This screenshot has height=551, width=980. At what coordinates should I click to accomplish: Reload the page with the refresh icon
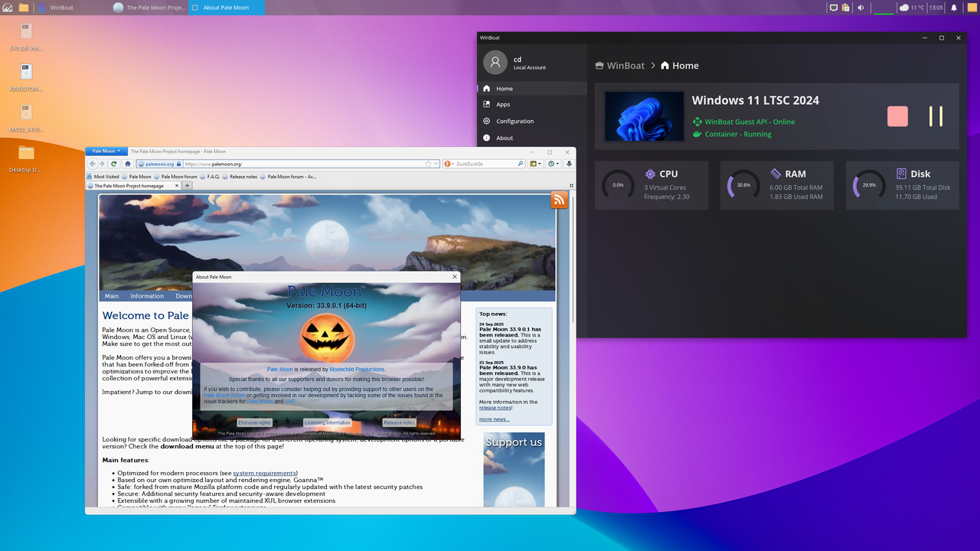click(x=113, y=163)
